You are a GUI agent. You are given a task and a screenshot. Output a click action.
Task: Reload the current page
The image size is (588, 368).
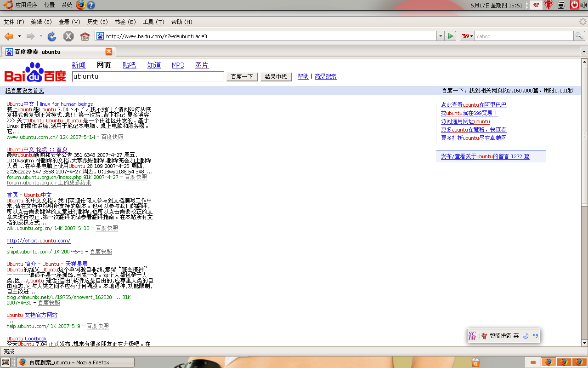click(x=52, y=36)
